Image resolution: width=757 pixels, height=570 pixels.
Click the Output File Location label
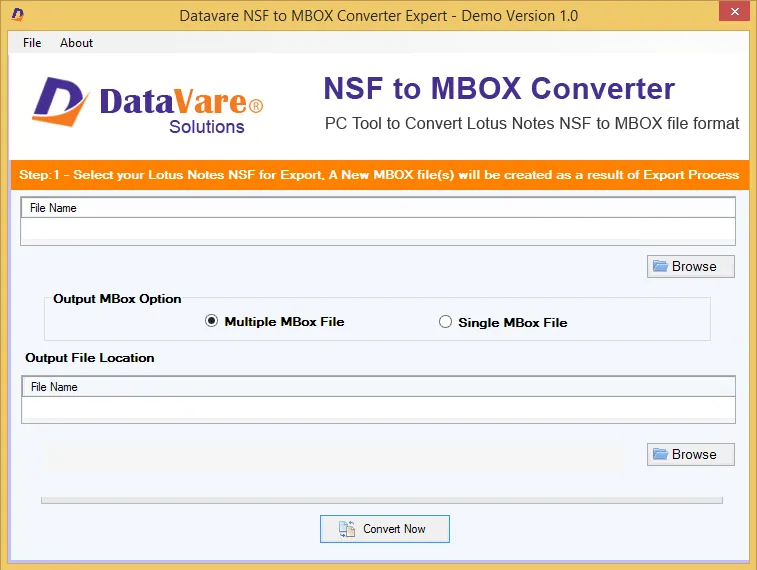coord(90,358)
